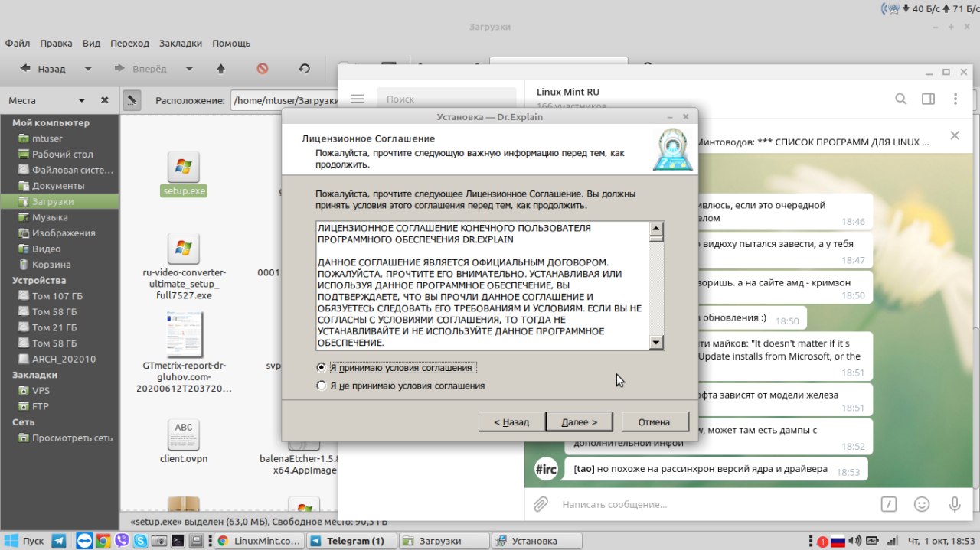Select the GTmetrix report file thumbnail

coord(184,335)
